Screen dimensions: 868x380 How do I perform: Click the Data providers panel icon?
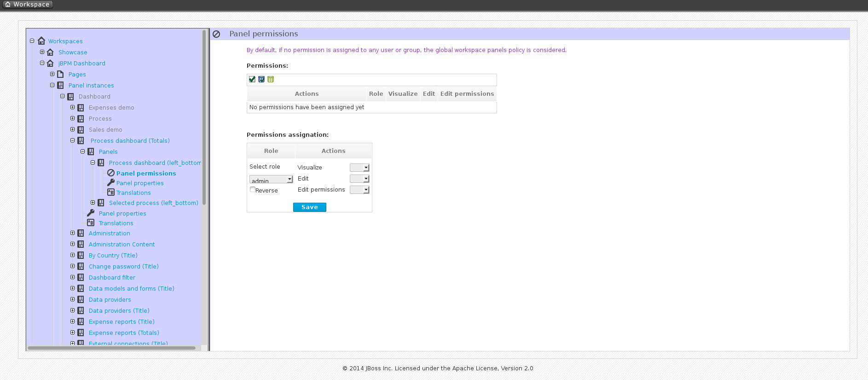coord(81,299)
